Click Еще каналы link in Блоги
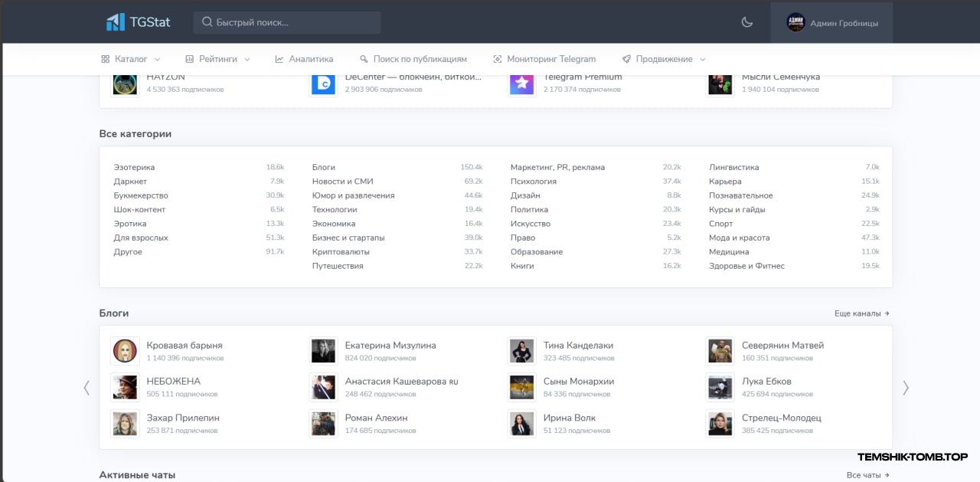The image size is (980, 482). pos(862,313)
